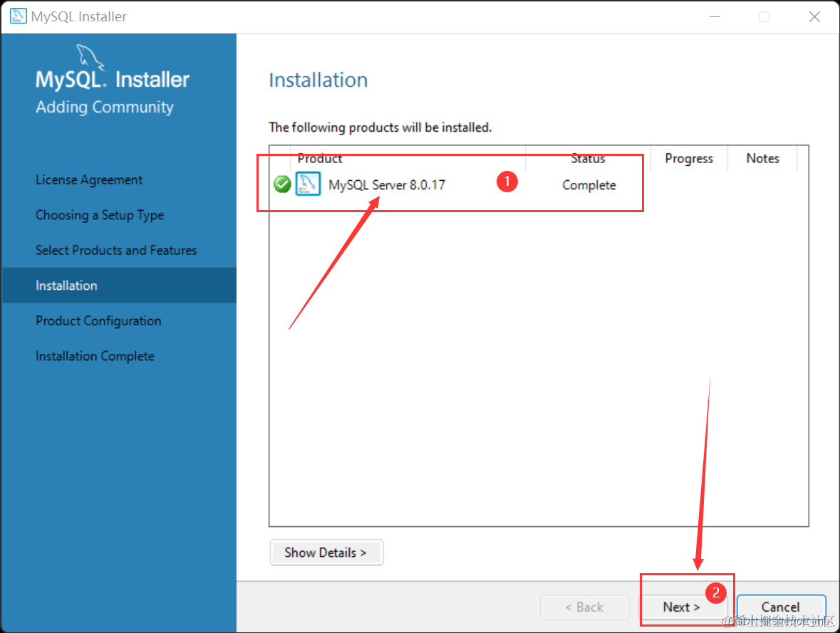Select the Installation step in sidebar
The height and width of the screenshot is (633, 840).
click(119, 286)
